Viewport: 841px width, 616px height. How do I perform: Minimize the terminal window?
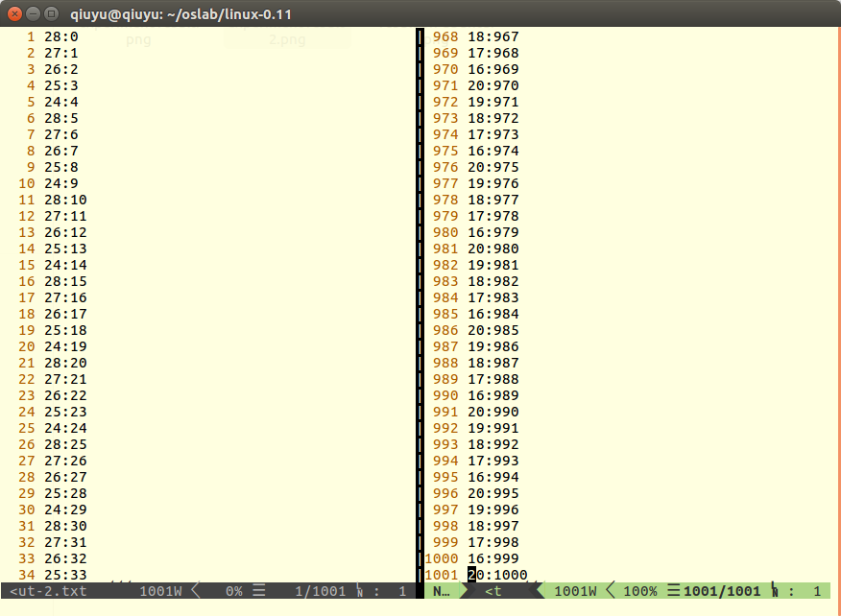click(32, 13)
